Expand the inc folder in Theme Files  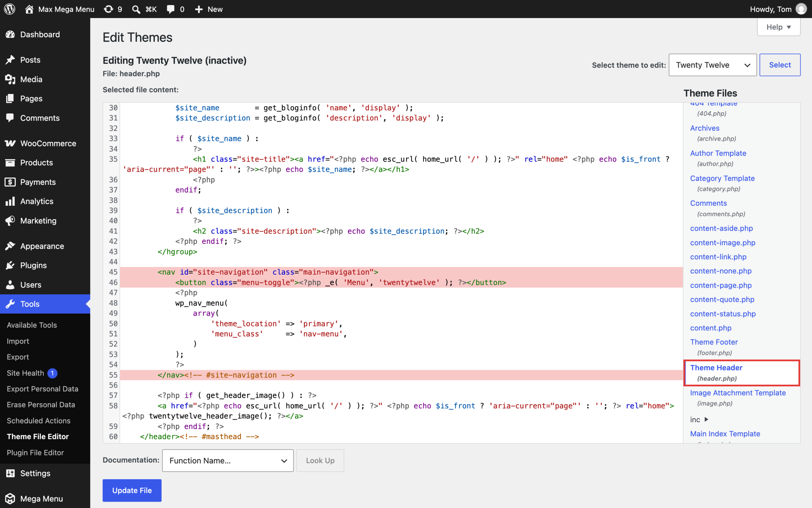pyautogui.click(x=699, y=420)
